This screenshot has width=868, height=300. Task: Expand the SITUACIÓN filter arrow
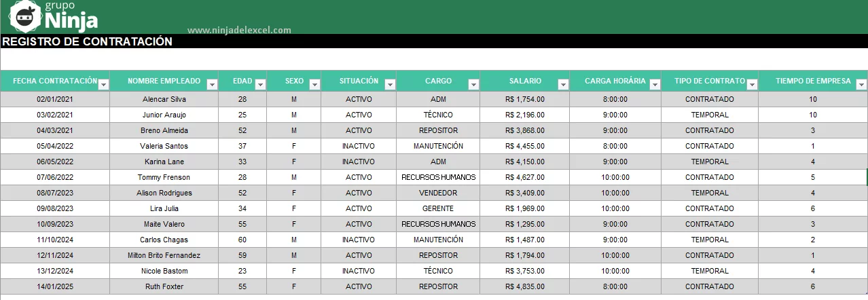[390, 85]
